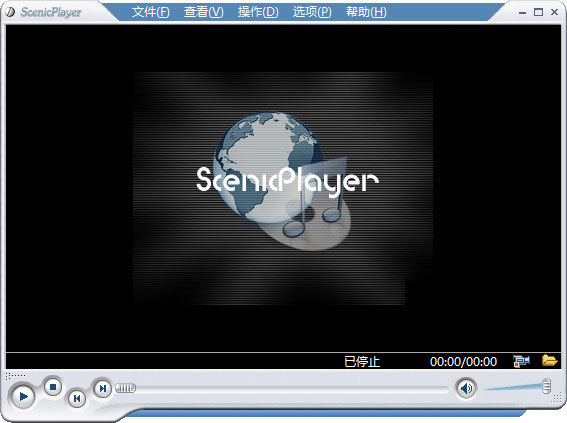Click the seek bar thumb
The width and height of the screenshot is (567, 423).
(x=125, y=388)
